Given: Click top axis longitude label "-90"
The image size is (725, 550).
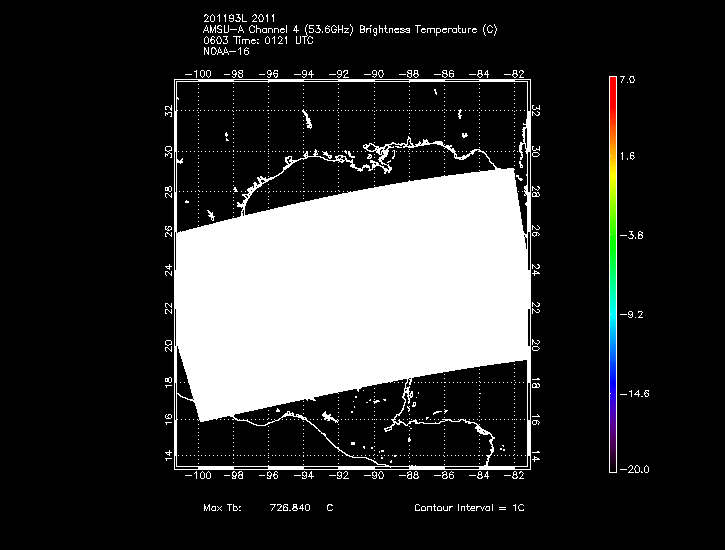Looking at the screenshot, I should (374, 74).
